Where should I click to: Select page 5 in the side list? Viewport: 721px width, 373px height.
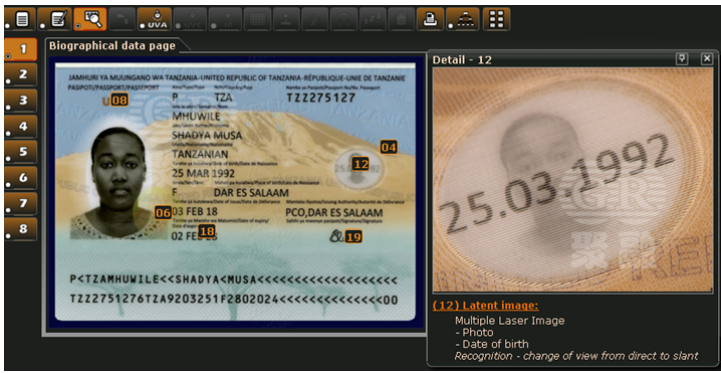(x=21, y=152)
